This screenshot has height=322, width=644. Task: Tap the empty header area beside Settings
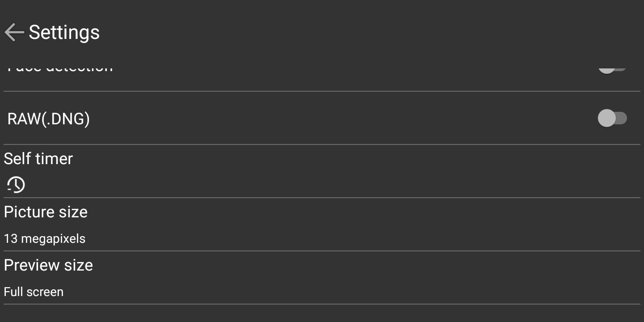click(371, 32)
